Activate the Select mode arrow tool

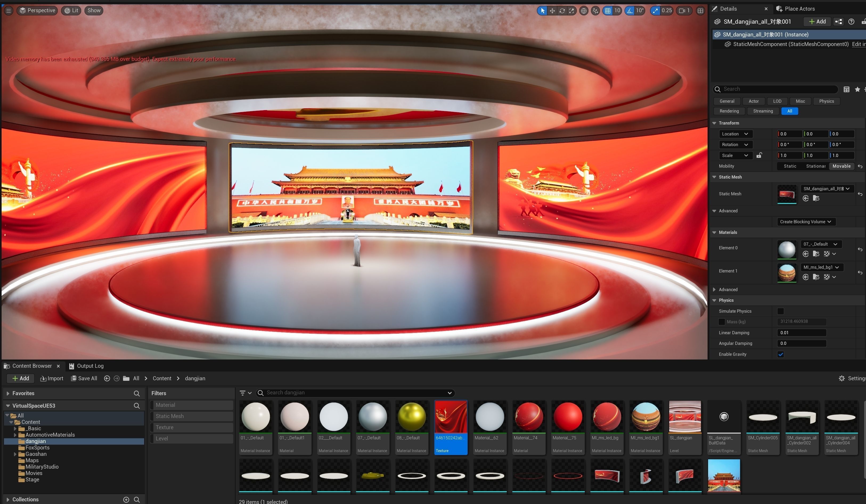pos(542,11)
